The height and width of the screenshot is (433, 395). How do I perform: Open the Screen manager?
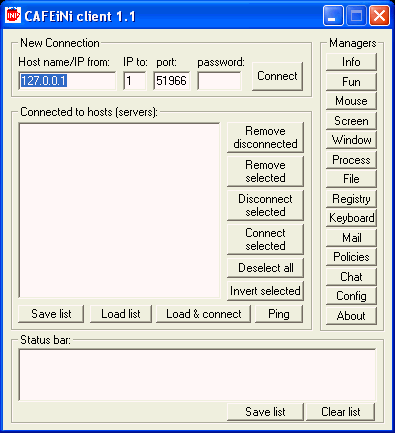[x=351, y=121]
